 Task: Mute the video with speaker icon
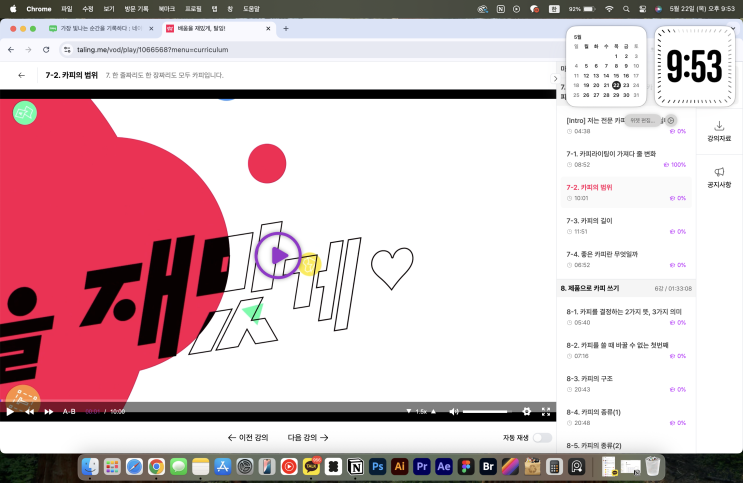(x=454, y=411)
